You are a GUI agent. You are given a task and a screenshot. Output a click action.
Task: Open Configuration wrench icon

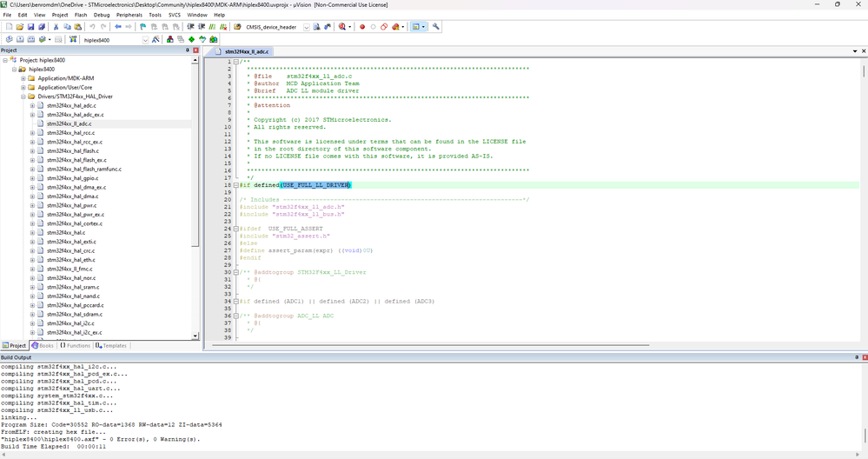coord(436,27)
